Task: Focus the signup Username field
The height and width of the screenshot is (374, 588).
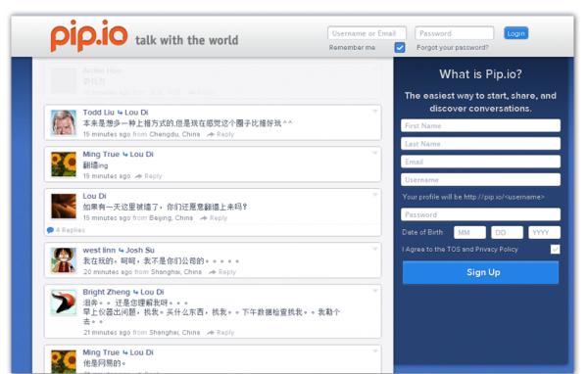Action: 480,180
